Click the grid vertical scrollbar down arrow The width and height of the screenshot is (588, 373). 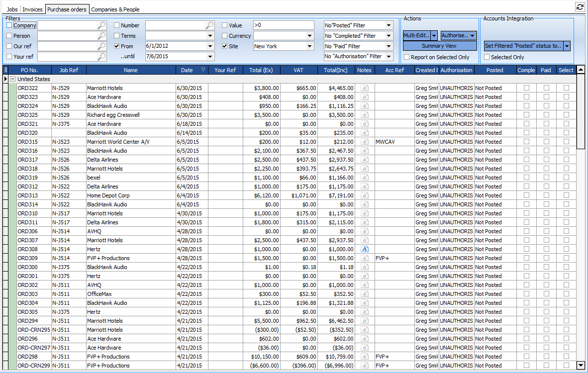pos(581,366)
